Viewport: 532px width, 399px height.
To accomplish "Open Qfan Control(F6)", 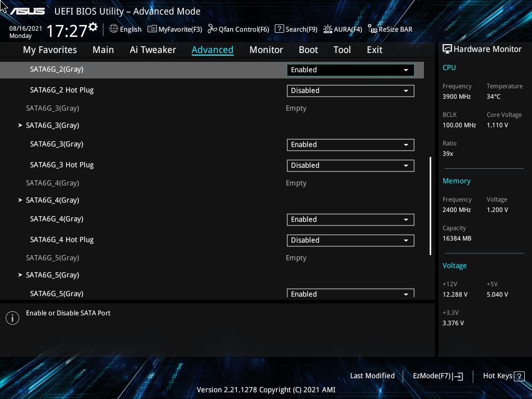I will pyautogui.click(x=238, y=29).
